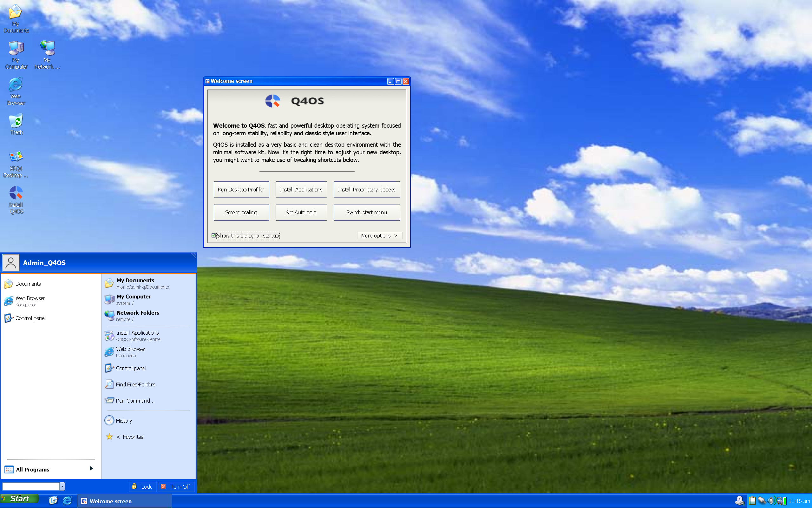Image resolution: width=812 pixels, height=508 pixels.
Task: Click the removable media CD drive icon
Action: tap(740, 501)
